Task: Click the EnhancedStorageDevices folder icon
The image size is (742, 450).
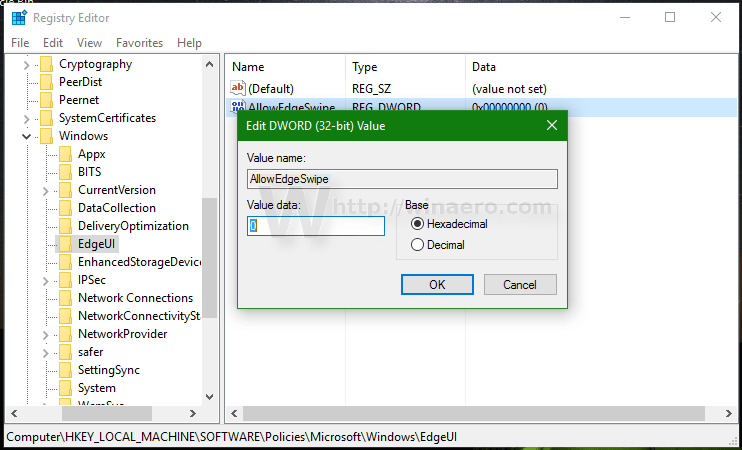Action: pyautogui.click(x=65, y=262)
